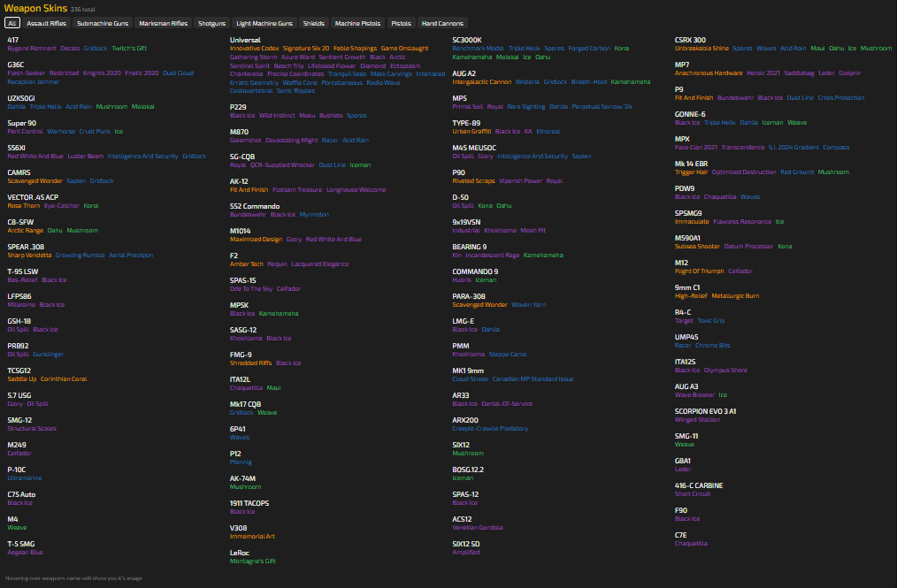Open the Marksman Rifles tab
The image size is (897, 588).
[x=164, y=23]
